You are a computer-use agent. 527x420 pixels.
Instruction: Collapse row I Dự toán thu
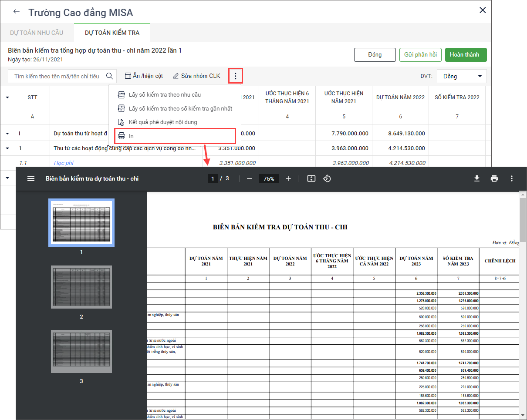pos(7,134)
